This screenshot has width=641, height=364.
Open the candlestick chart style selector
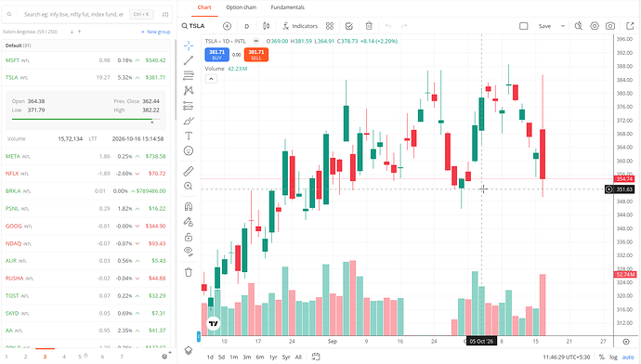[266, 26]
